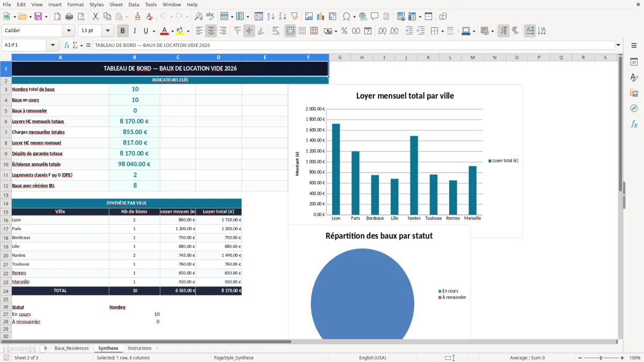644x362 pixels.
Task: Click the Insert Comment speech bubble icon
Action: click(x=375, y=17)
